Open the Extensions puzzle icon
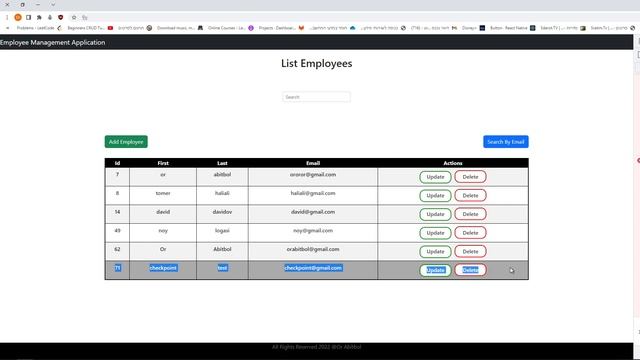 [x=39, y=18]
